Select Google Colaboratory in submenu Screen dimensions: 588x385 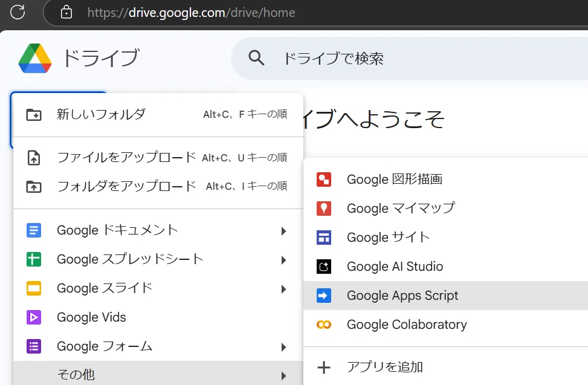point(445,325)
